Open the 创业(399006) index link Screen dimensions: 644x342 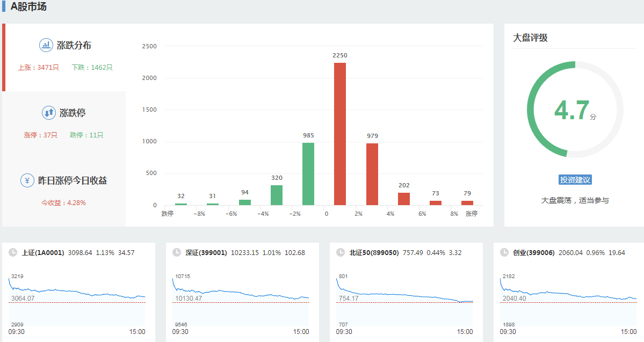click(533, 252)
